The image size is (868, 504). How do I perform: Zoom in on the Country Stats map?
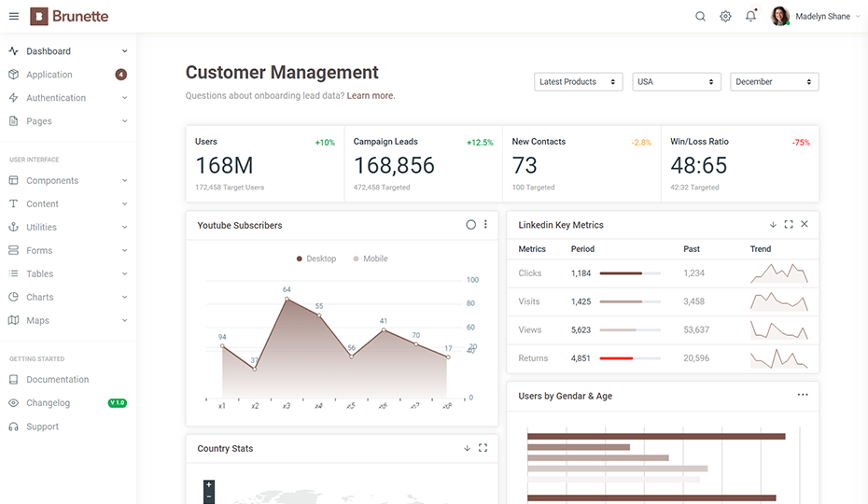click(209, 484)
